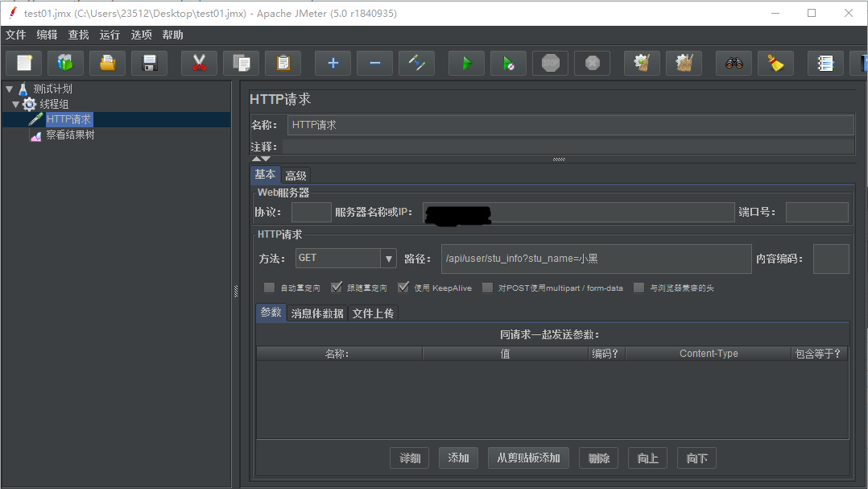This screenshot has width=868, height=489.
Task: Collapse the 测试计划 tree node
Action: (10, 89)
